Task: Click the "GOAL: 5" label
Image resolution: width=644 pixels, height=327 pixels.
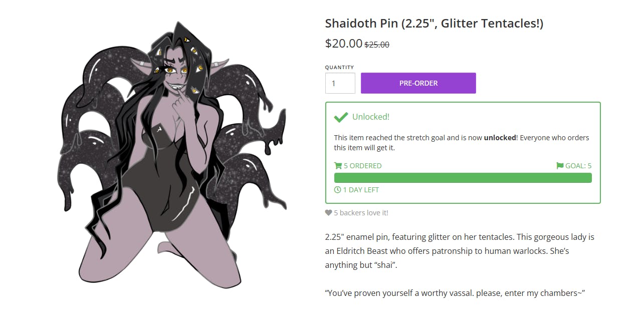Action: (x=578, y=166)
